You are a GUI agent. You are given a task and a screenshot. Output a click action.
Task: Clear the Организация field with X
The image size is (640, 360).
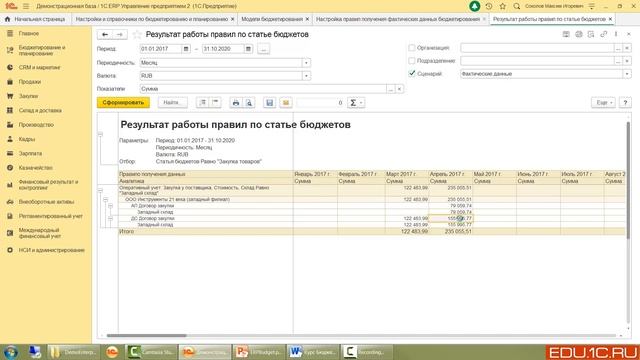pos(627,48)
